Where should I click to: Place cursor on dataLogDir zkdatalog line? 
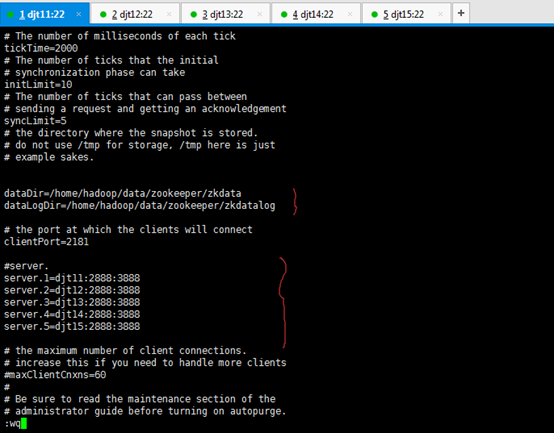pos(140,206)
